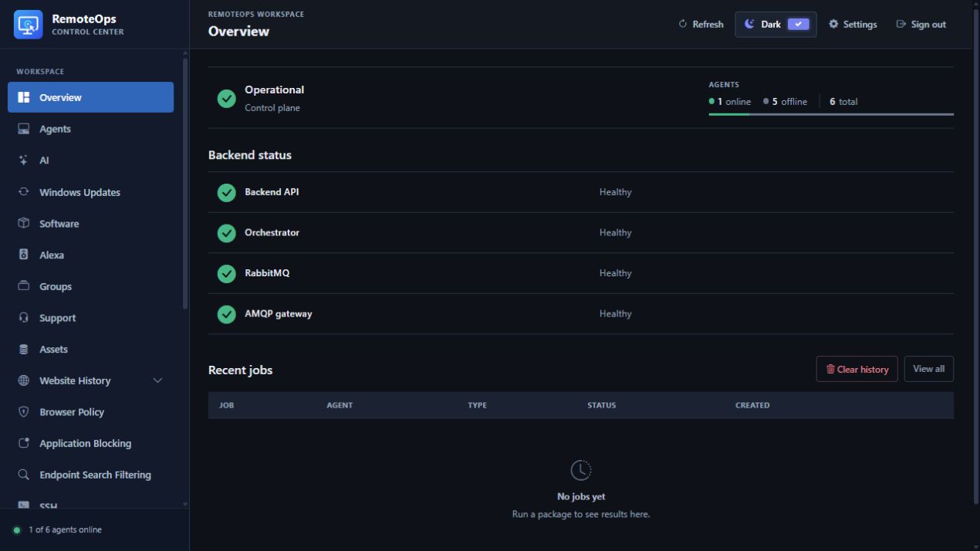Click the clock icon above No jobs yet

(x=581, y=470)
